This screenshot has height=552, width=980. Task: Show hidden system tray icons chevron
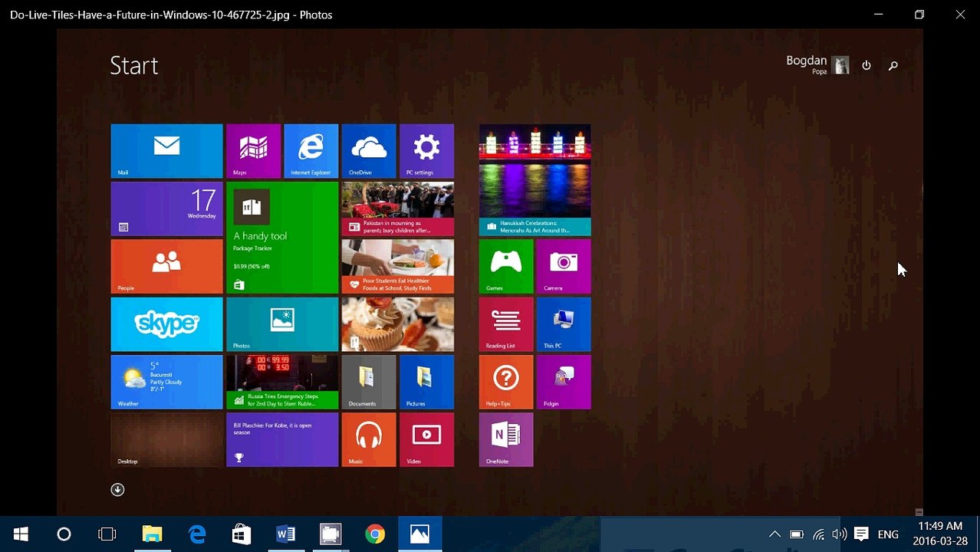click(x=774, y=534)
